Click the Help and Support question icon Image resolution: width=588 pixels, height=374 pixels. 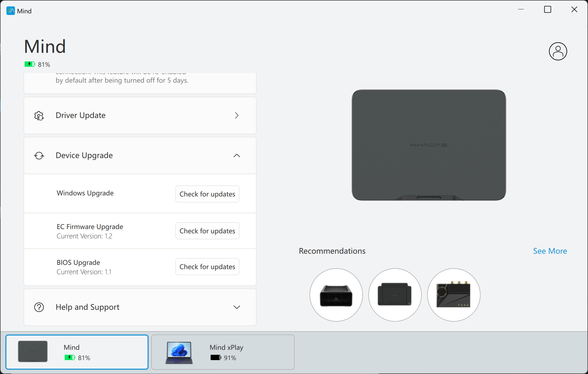click(39, 307)
